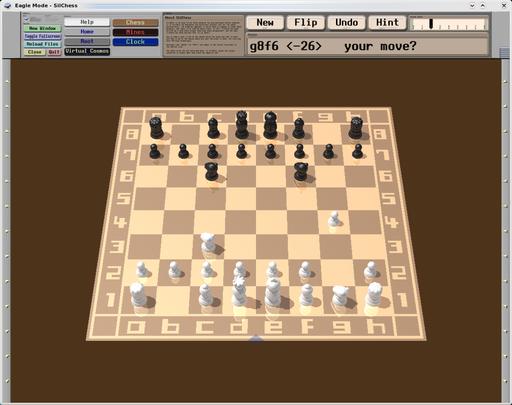The width and height of the screenshot is (512, 405).
Task: Open the Clock bookmark
Action: [x=135, y=42]
